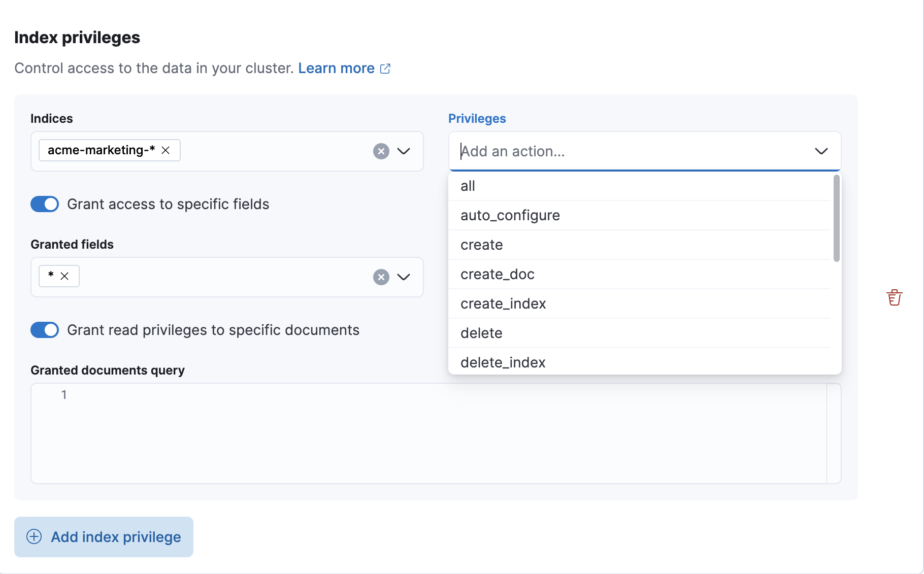Turn off Grant read privileges to specific documents

coord(45,330)
